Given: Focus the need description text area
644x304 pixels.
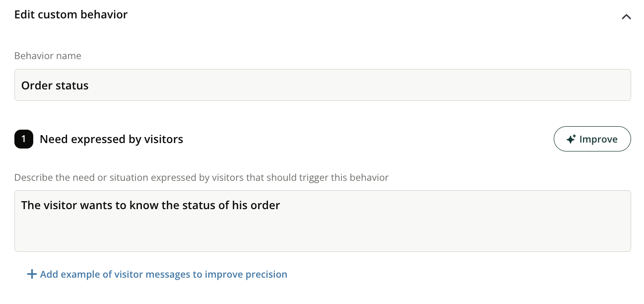Looking at the screenshot, I should [x=322, y=221].
